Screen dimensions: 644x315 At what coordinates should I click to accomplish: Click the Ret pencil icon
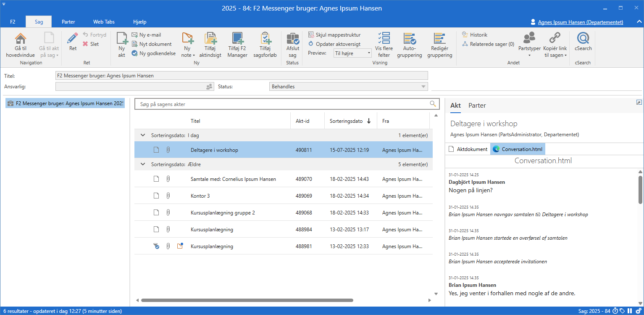(x=73, y=39)
